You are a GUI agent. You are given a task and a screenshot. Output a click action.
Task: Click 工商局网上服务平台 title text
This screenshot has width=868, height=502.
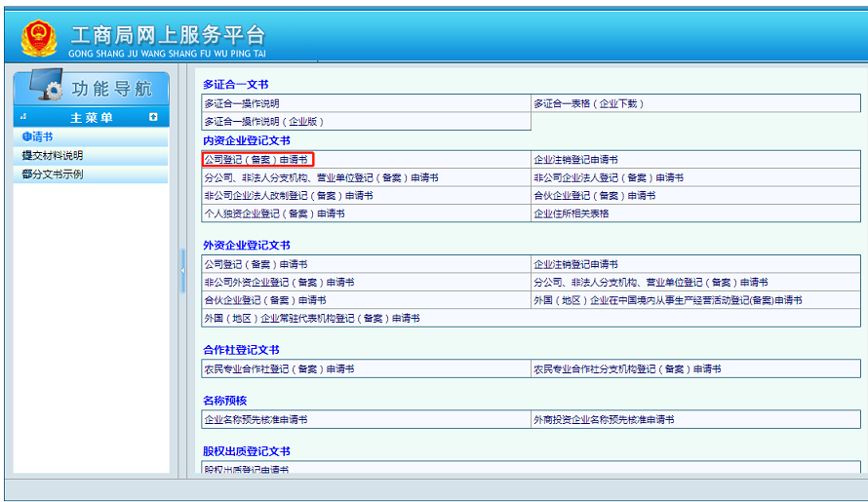(168, 35)
